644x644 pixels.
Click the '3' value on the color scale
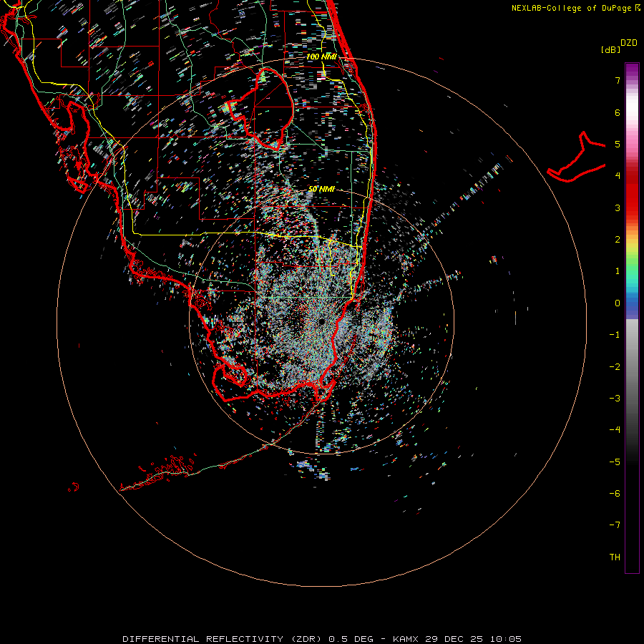coord(618,208)
